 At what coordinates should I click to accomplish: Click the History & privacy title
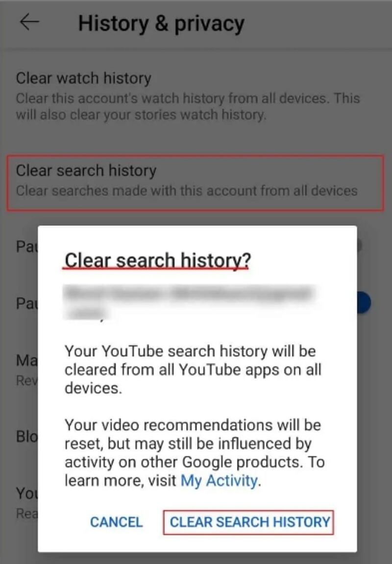161,24
